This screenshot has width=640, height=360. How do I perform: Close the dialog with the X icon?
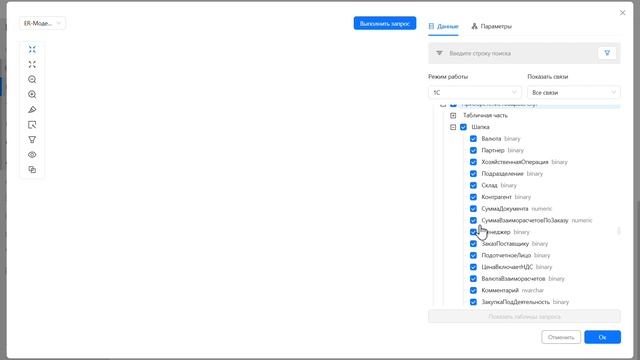tap(622, 13)
